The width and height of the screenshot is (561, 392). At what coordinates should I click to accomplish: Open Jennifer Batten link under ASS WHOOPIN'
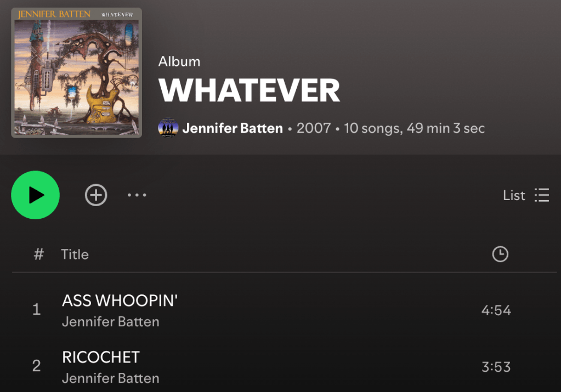coord(111,321)
